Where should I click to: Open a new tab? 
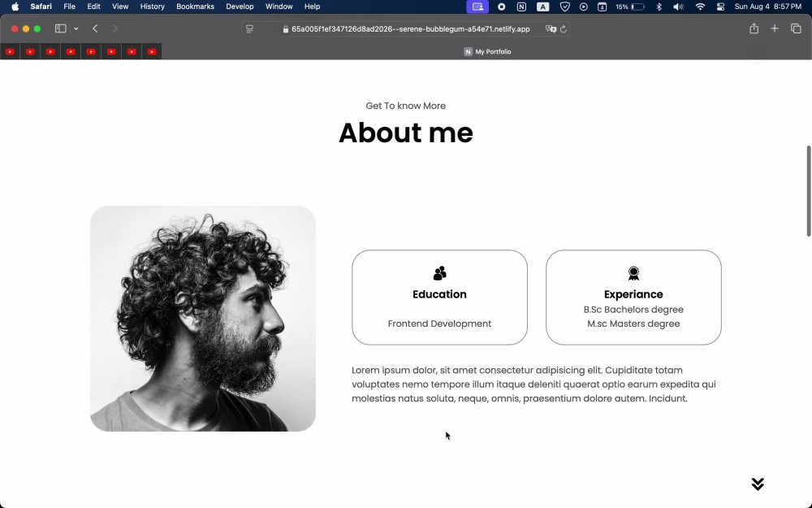click(x=775, y=28)
